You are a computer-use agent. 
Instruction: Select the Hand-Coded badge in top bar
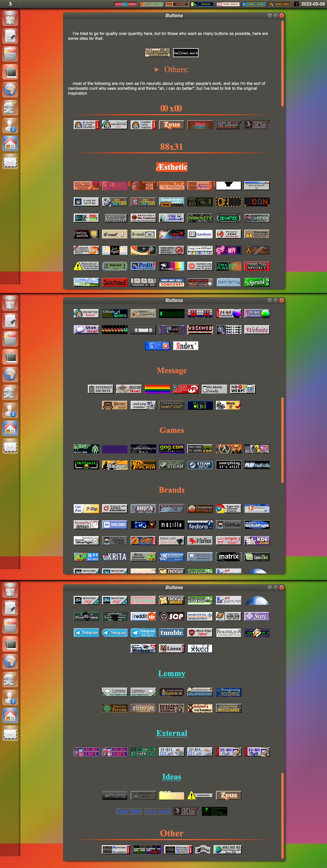279,4
